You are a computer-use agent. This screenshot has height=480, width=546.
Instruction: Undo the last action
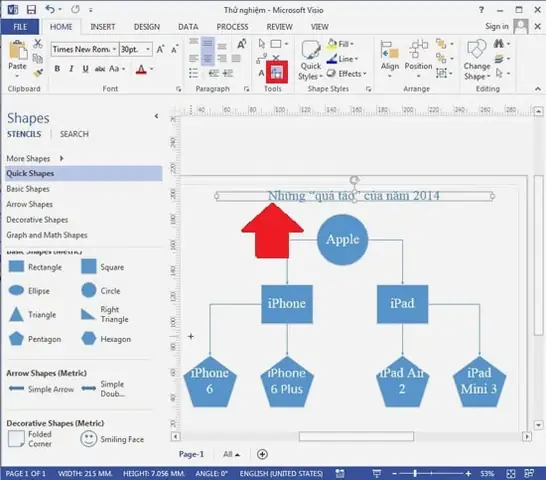50,9
